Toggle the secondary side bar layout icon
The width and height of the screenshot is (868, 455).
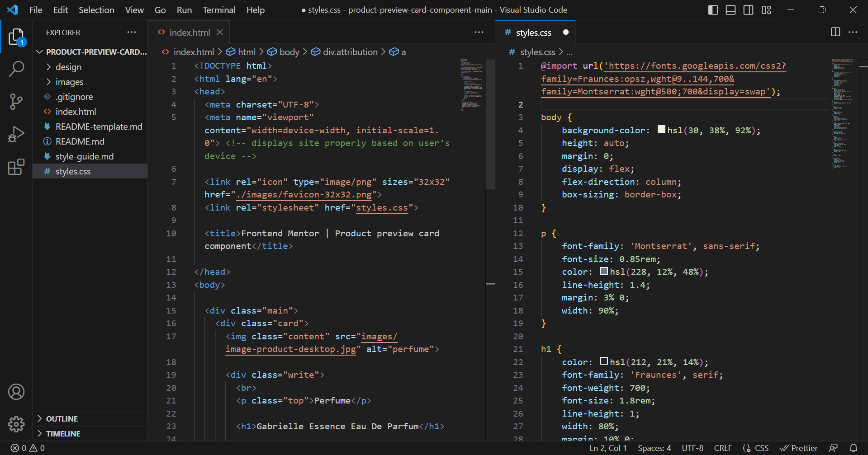[749, 10]
